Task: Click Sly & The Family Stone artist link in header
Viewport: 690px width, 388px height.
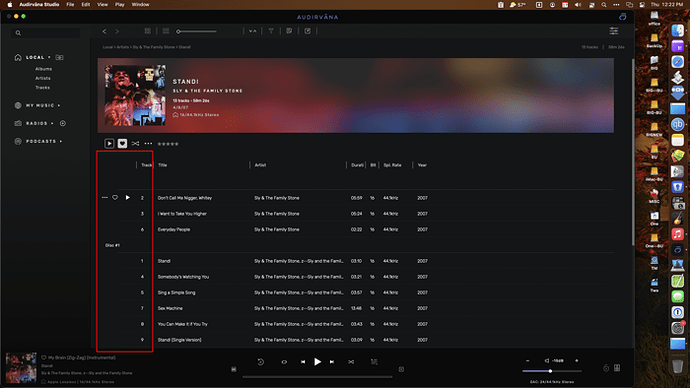Action: (x=207, y=91)
